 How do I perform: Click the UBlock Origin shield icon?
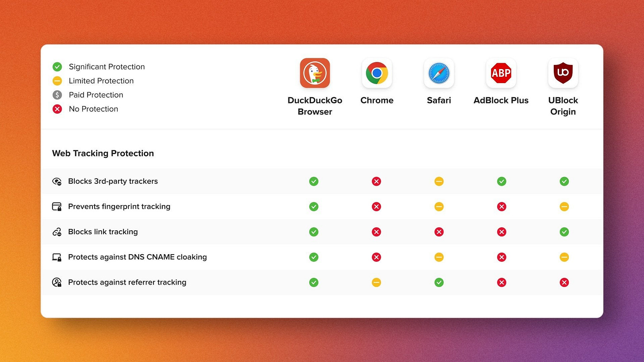(563, 73)
